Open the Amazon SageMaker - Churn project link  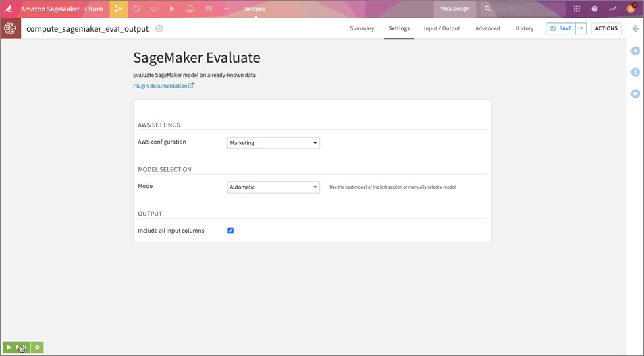point(62,9)
